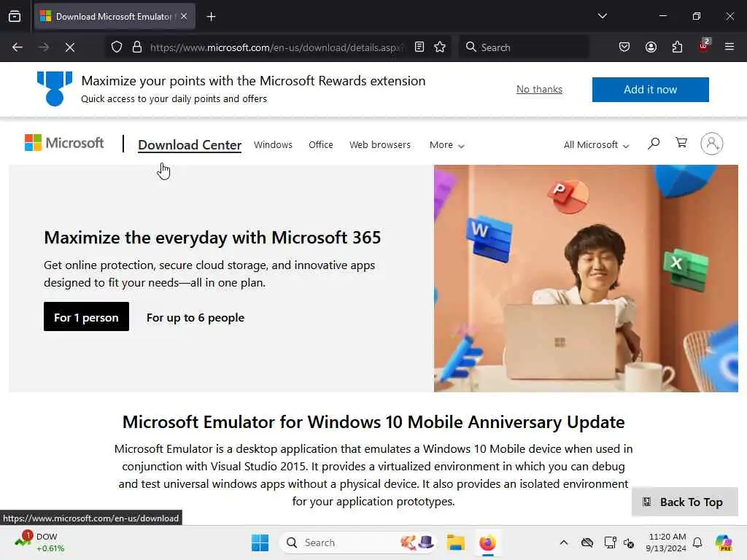The width and height of the screenshot is (747, 560).
Task: Open a new browser tab
Action: [x=211, y=17]
